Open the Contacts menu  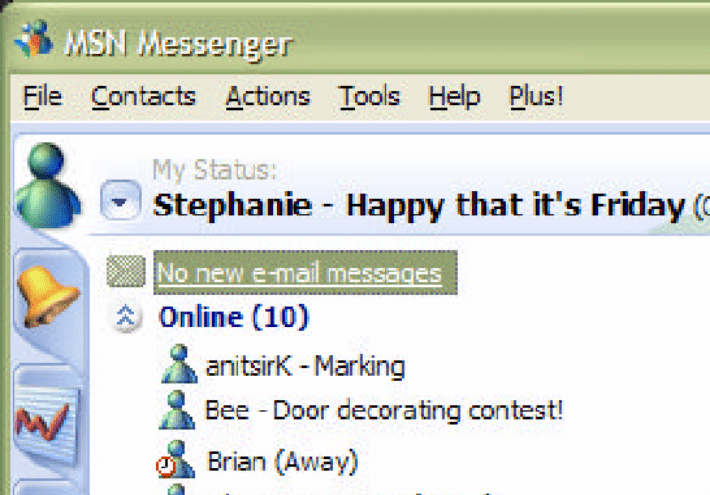tap(144, 96)
